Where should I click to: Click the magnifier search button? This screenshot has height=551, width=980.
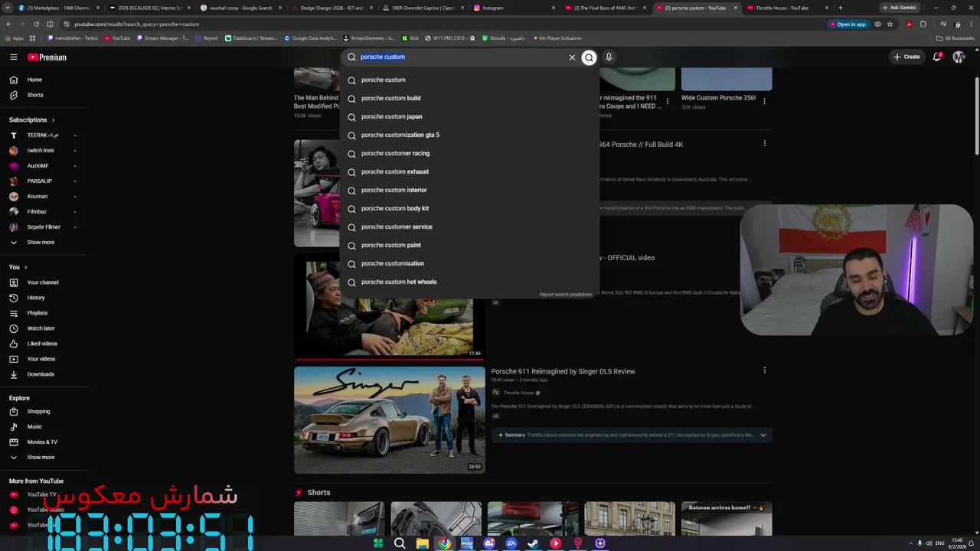tap(589, 57)
